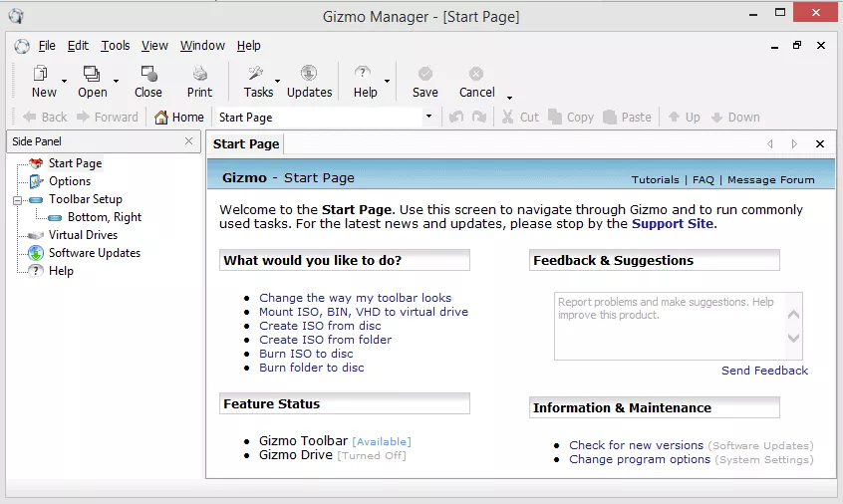This screenshot has width=843, height=504.
Task: Click the Paste toolbar button
Action: point(627,118)
